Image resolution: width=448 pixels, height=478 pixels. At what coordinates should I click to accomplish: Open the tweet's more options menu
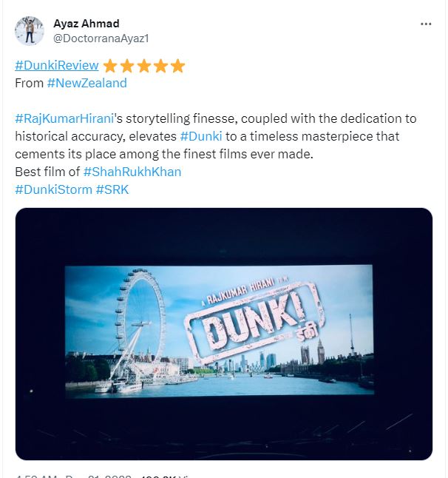pyautogui.click(x=426, y=24)
